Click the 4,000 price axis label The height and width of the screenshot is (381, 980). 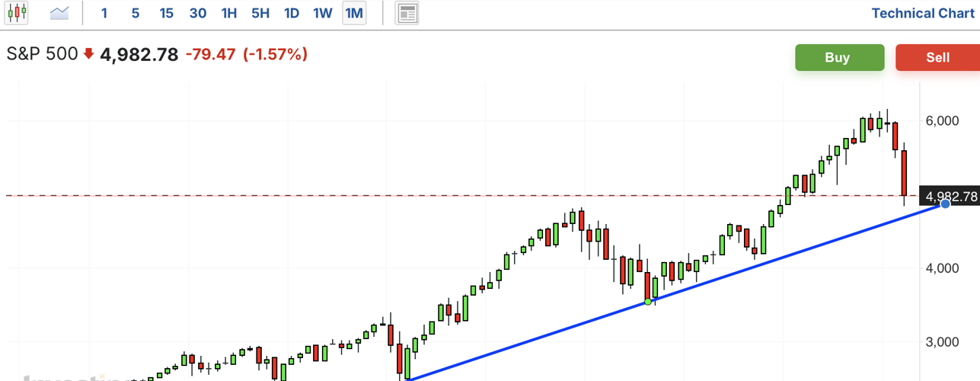point(942,268)
